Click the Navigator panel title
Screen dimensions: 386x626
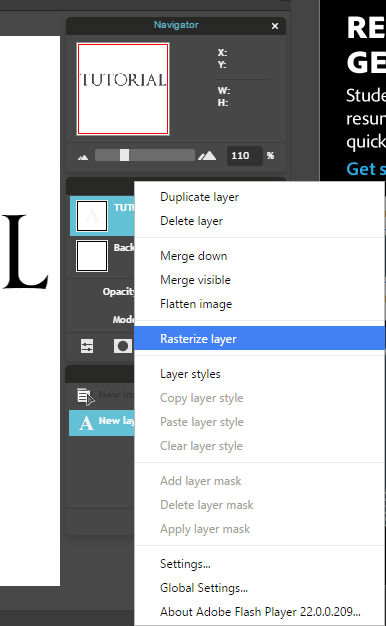pos(176,25)
